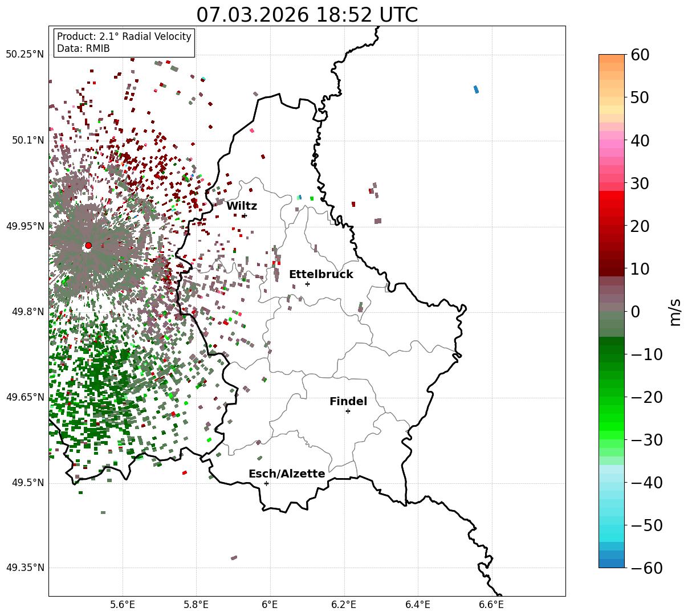Screen dimensions: 688x616
Task: Click the colorbar tick label −40
Action: (646, 483)
